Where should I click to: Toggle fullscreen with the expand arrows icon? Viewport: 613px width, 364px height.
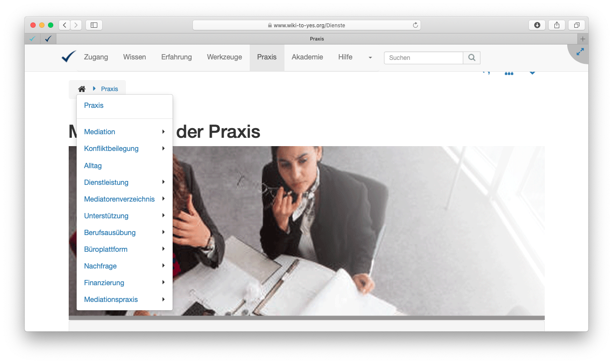(580, 52)
